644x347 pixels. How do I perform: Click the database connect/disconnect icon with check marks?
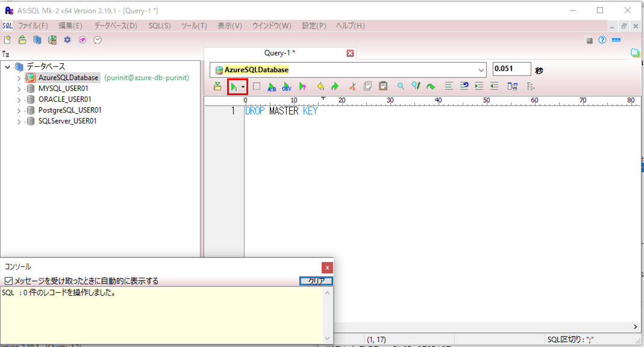click(x=52, y=40)
